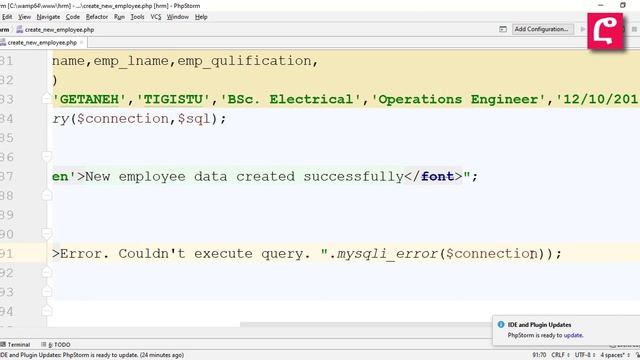Toggle the code fold marker on line 38
The image size is (640, 360).
pyautogui.click(x=47, y=195)
